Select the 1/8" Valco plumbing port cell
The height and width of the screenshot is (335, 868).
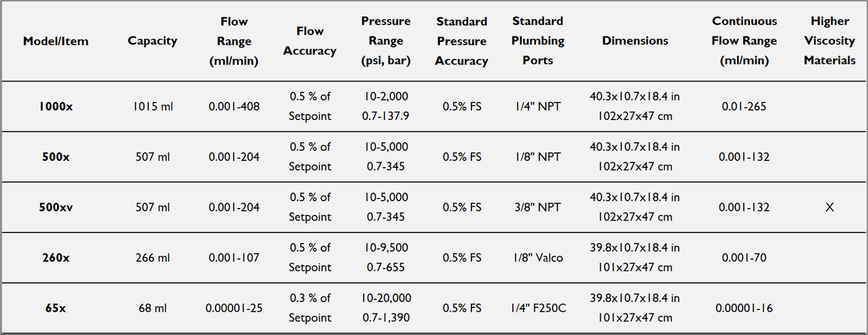click(x=537, y=258)
